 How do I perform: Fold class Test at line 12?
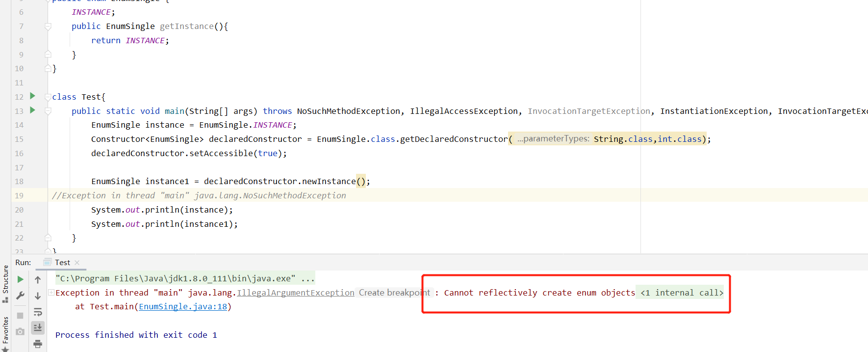48,97
